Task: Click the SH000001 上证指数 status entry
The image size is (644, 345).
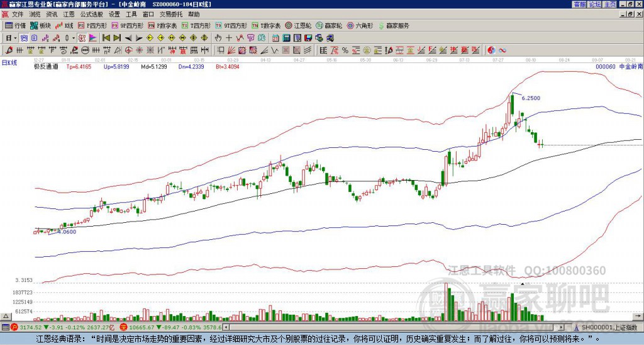Action: tap(609, 327)
